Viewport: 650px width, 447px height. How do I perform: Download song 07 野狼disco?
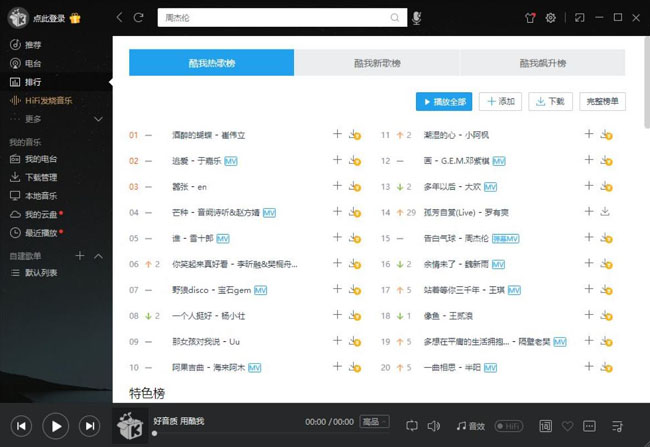coord(355,290)
